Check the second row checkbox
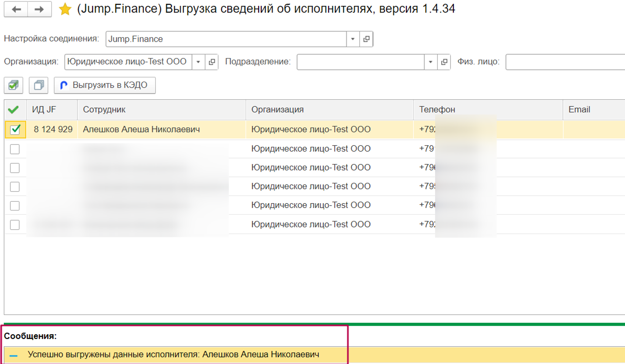Viewport: 625px width, 364px height. [x=15, y=149]
